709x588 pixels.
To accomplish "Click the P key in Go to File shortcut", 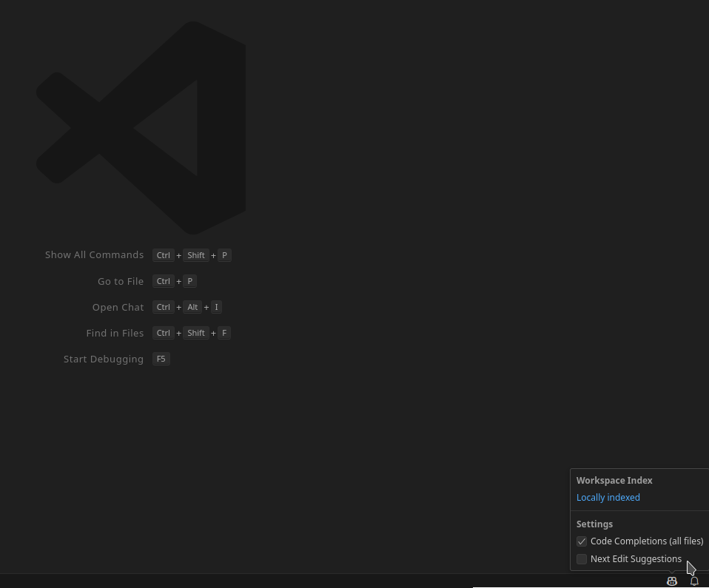I will 189,281.
